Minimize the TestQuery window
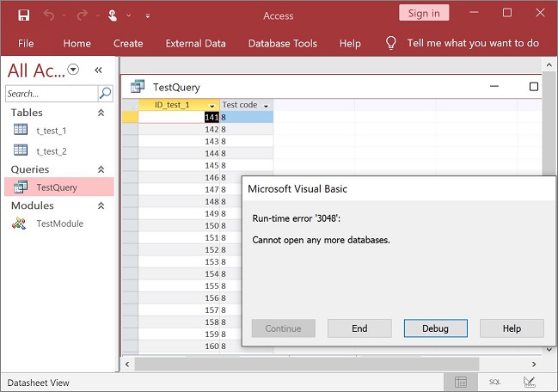558x392 pixels. pos(494,87)
